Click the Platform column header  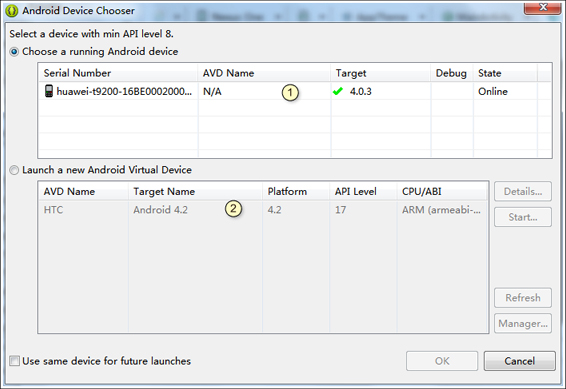click(x=296, y=191)
